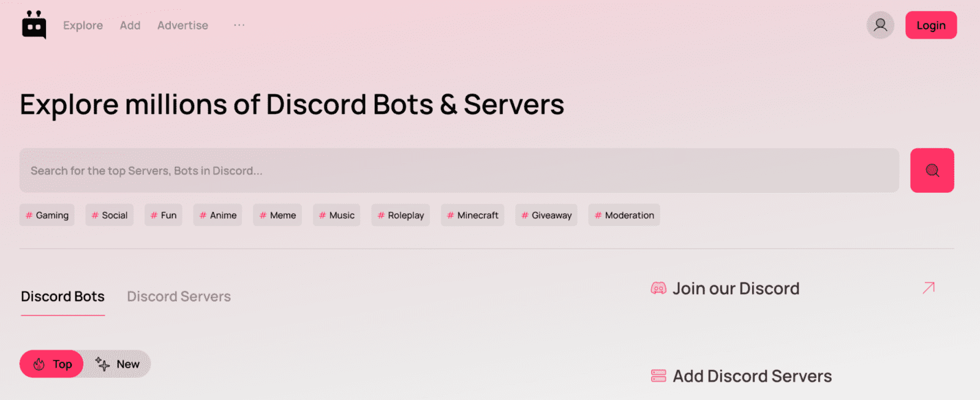Focus the Servers and Bots search field
This screenshot has width=980, height=400.
click(x=459, y=170)
